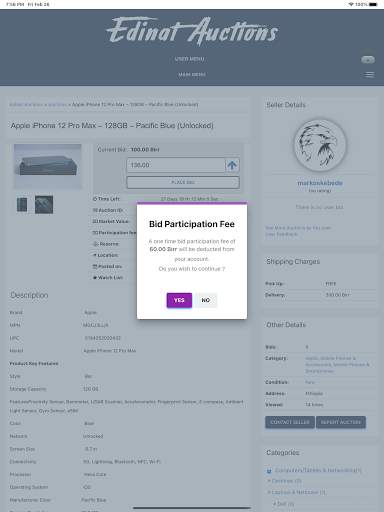
Task: Collapse the Computers/Tablets & Networking category icon
Action: pos(269,471)
